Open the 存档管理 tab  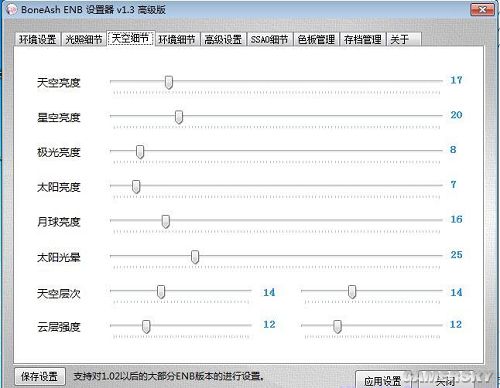[x=363, y=39]
